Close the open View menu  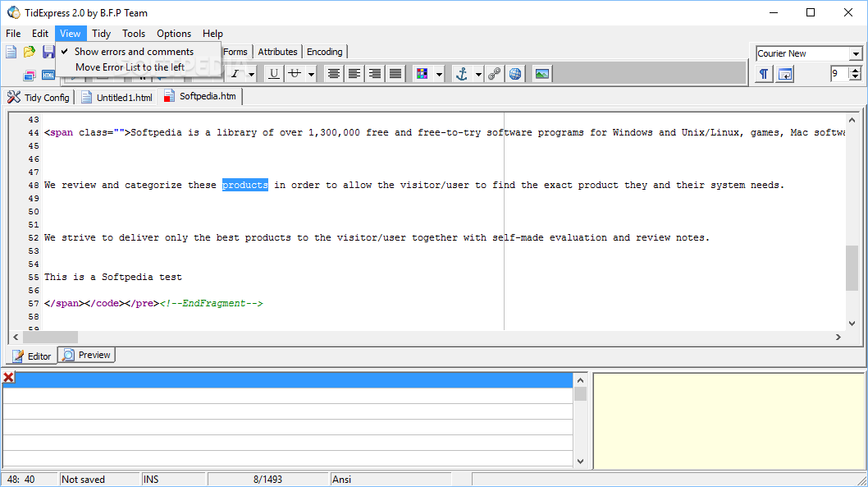pos(71,34)
